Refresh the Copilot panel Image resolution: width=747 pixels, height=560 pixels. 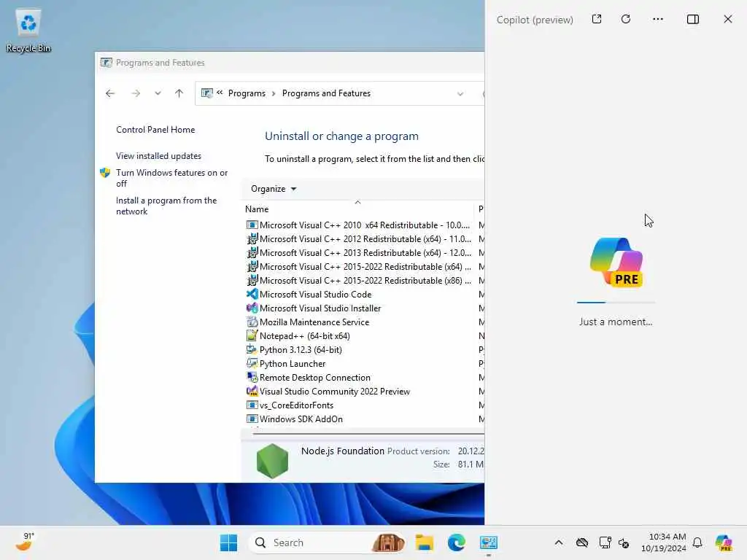[x=626, y=19]
